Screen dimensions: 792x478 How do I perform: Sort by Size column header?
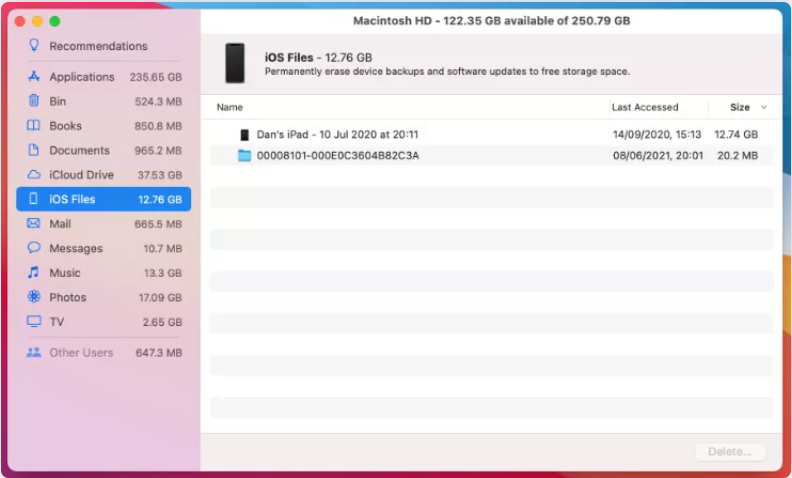tap(739, 107)
